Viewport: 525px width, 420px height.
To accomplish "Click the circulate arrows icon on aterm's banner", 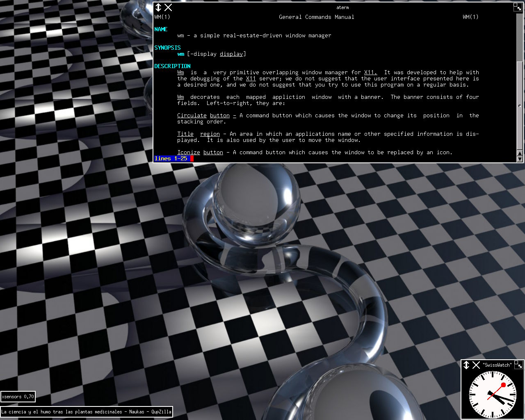I will (158, 7).
